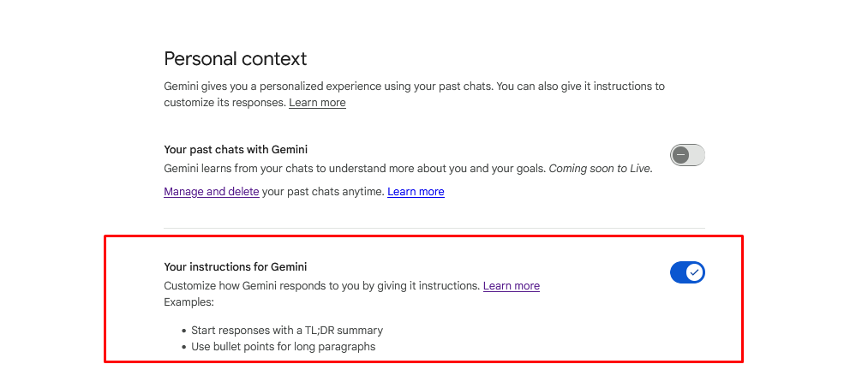The width and height of the screenshot is (868, 376).
Task: Click the bullet points for long paragraphs example
Action: pyautogui.click(x=284, y=347)
